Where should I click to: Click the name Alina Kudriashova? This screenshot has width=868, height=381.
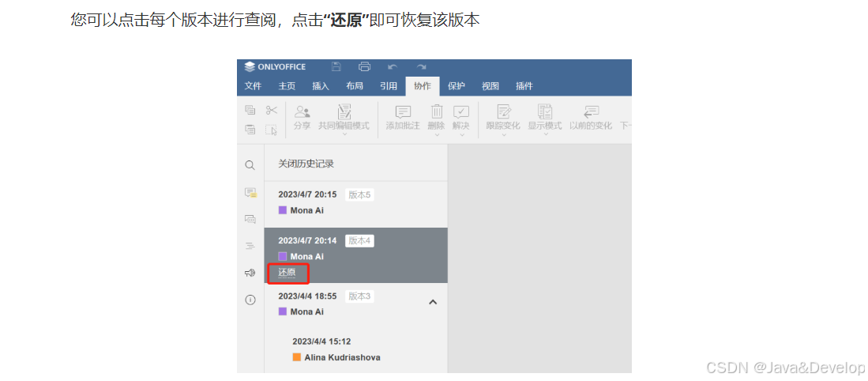(x=342, y=357)
